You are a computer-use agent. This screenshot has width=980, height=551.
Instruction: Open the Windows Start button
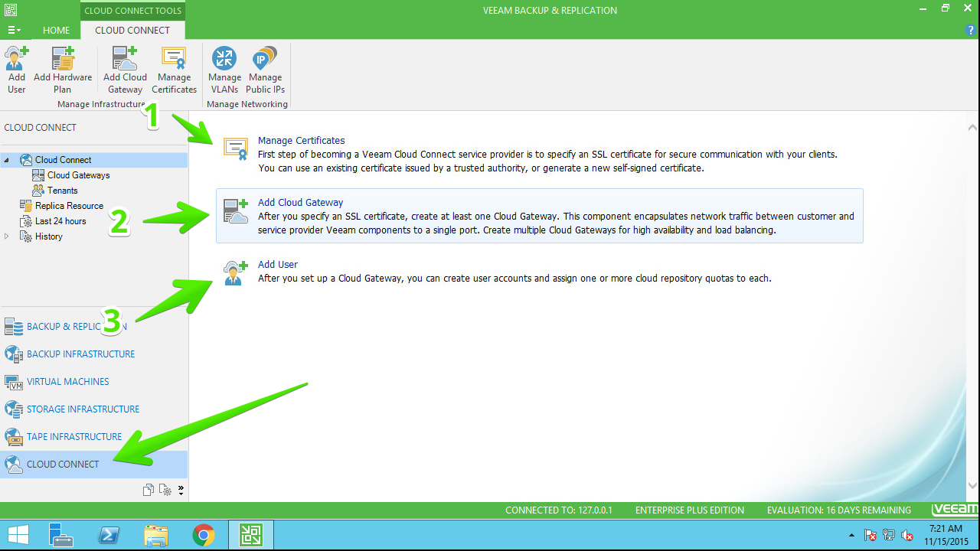[x=18, y=535]
